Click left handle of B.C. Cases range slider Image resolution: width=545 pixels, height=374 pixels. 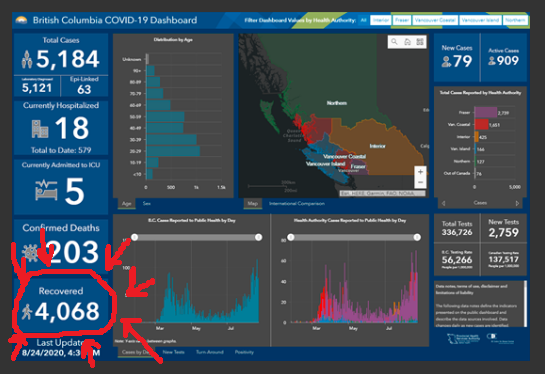[x=135, y=237]
